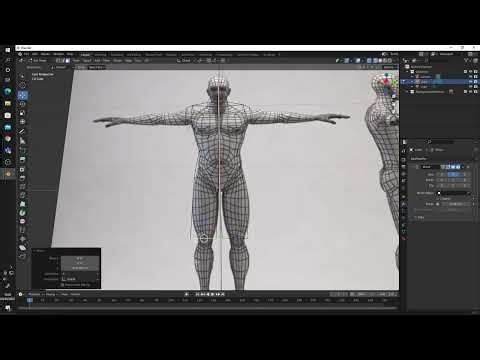This screenshot has height=360, width=480.
Task: Open the Blender app menu icon
Action: 20,54
